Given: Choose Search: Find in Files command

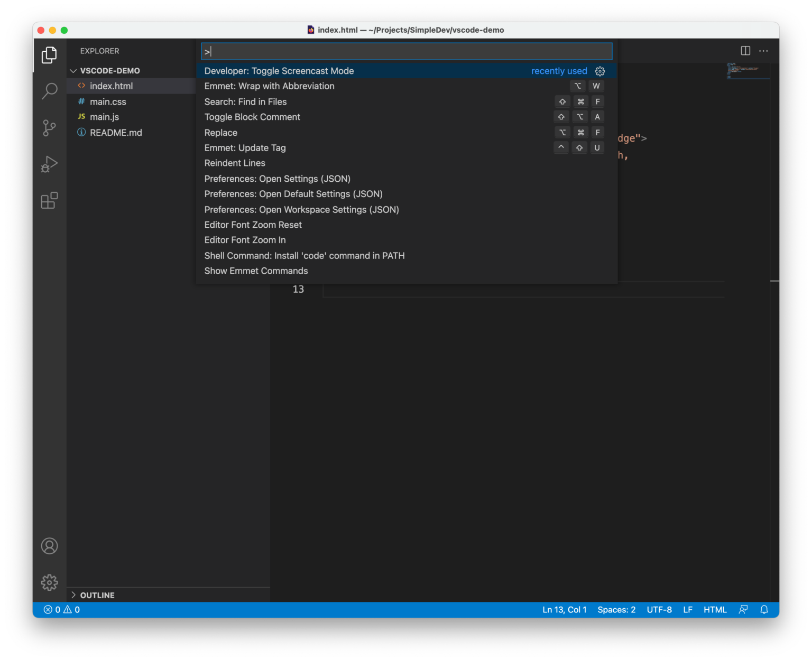Looking at the screenshot, I should 407,101.
